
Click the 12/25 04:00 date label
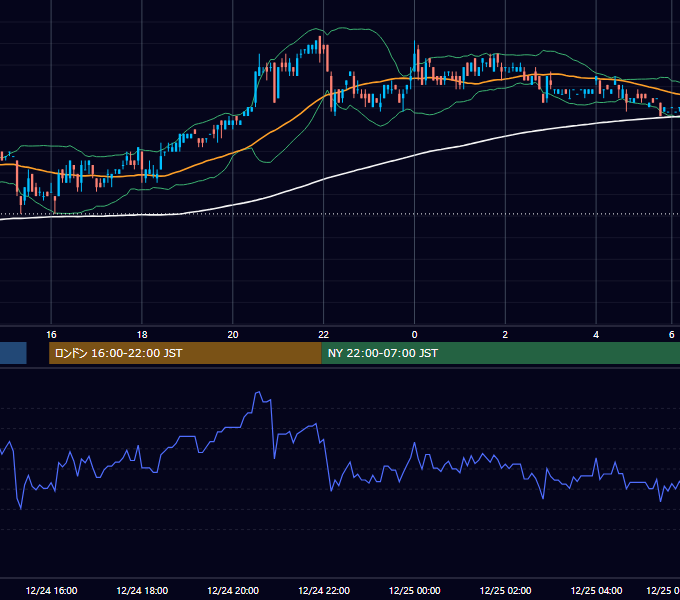point(596,590)
